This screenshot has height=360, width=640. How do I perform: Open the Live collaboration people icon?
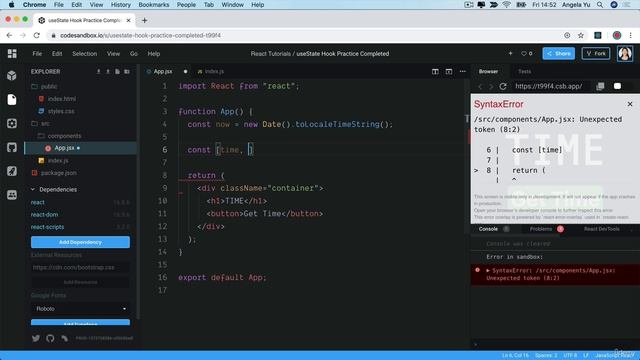point(12,195)
